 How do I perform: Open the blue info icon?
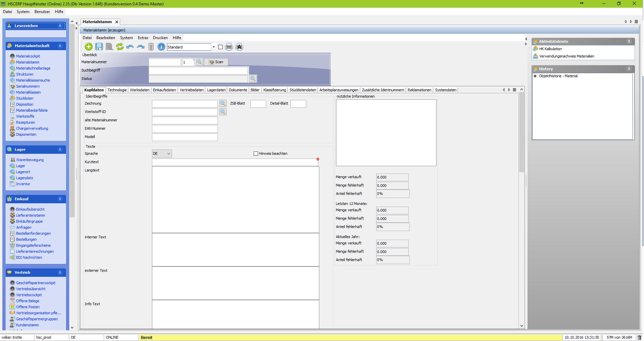pyautogui.click(x=161, y=47)
